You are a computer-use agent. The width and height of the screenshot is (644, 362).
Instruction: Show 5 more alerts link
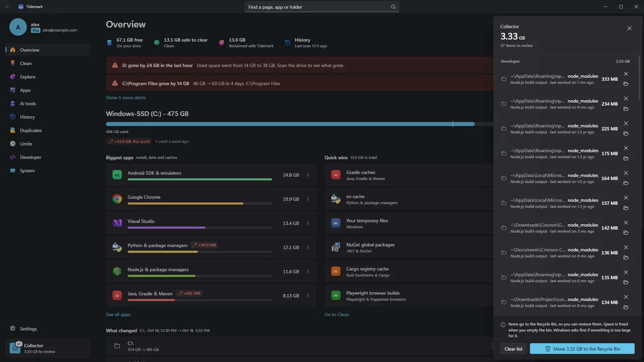[x=126, y=98]
